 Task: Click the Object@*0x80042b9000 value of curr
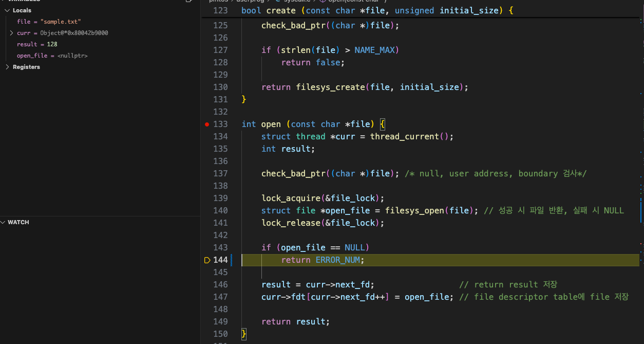tap(74, 33)
